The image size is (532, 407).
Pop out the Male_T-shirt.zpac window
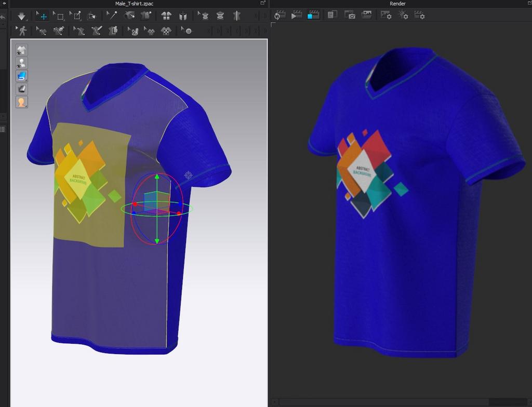[262, 3]
